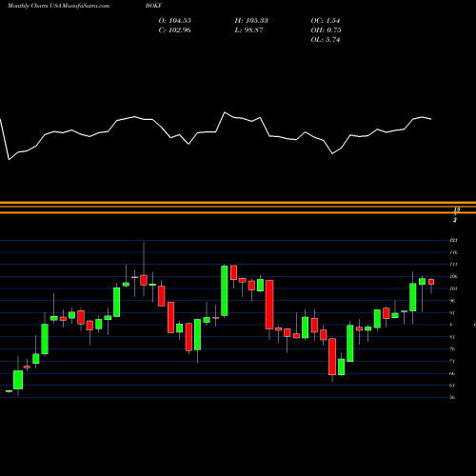The image size is (476, 476).
Task: Click the 116 price axis label
Action: pyautogui.click(x=453, y=252)
